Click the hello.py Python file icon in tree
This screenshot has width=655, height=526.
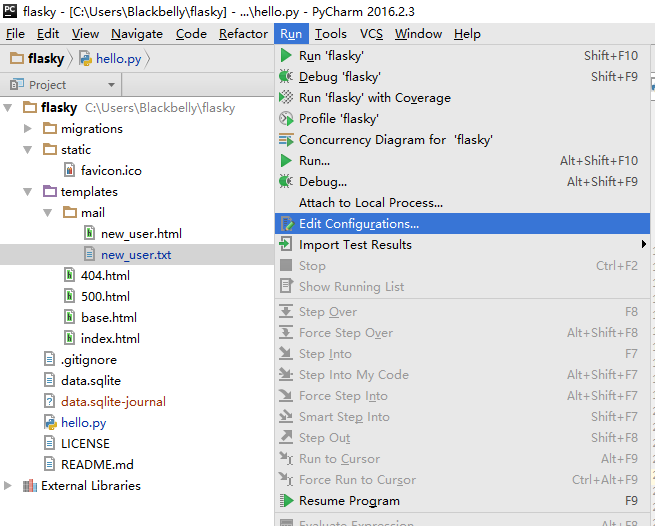click(50, 422)
